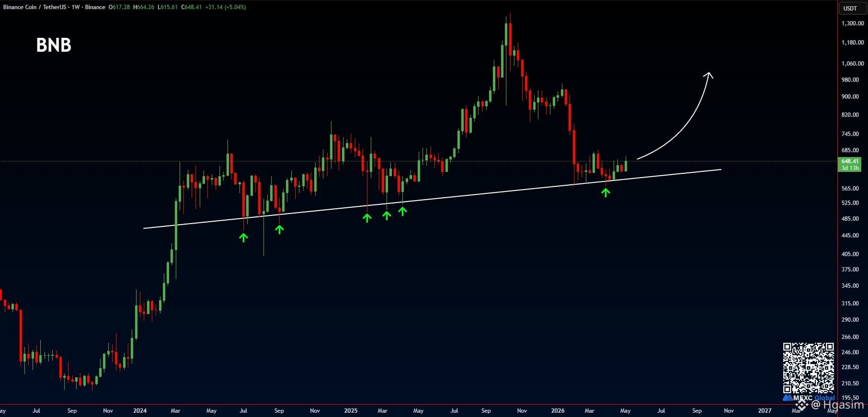
Task: Click the 290.00 price axis label
Action: click(850, 320)
